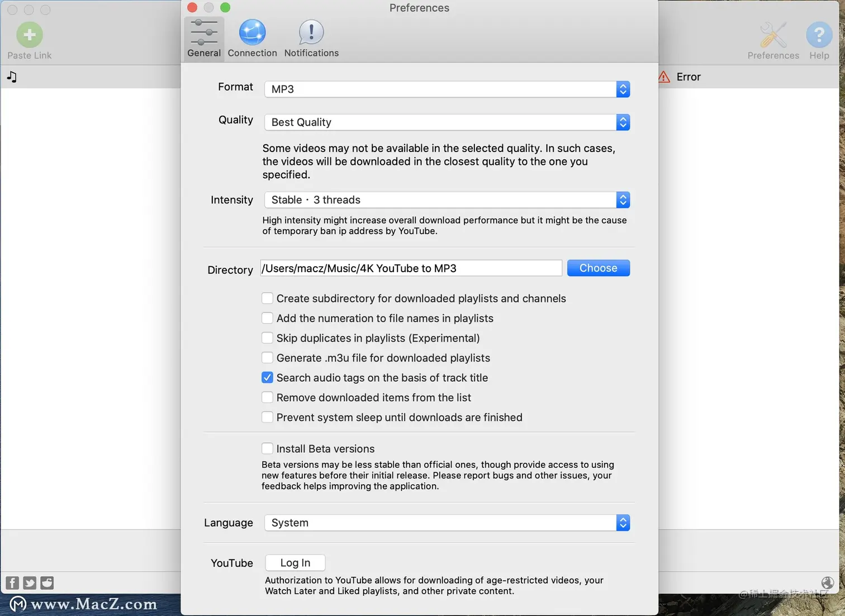
Task: Switch to the Notifications preferences tab
Action: click(311, 39)
